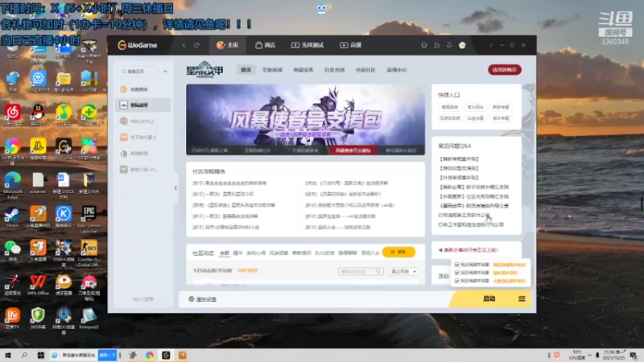Screen dimensions: 644x362
Task: Select 英雄联盟 in the sidebar game list
Action: (x=143, y=153)
